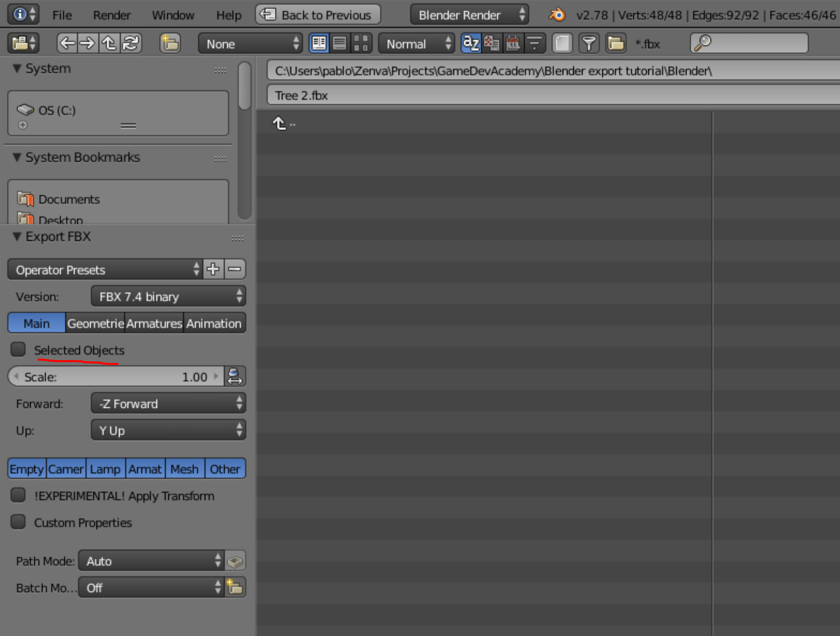
Task: Click the Back to Previous button
Action: [x=318, y=14]
